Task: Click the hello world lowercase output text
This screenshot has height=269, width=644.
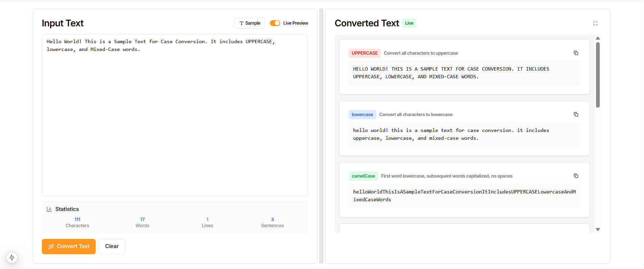Action: pyautogui.click(x=464, y=134)
